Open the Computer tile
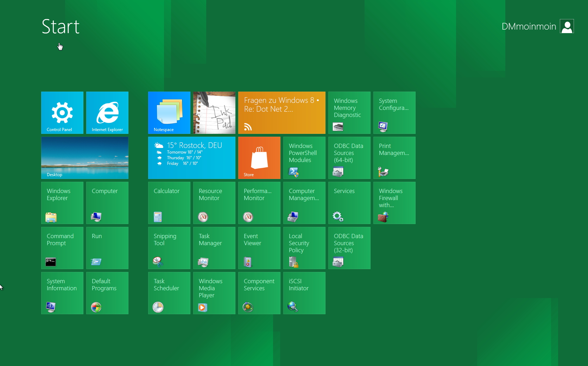 [x=107, y=203]
